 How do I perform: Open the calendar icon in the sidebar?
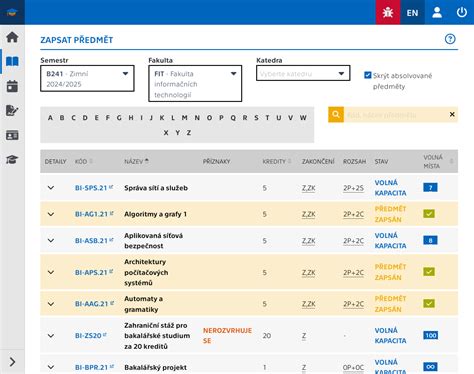(12, 86)
